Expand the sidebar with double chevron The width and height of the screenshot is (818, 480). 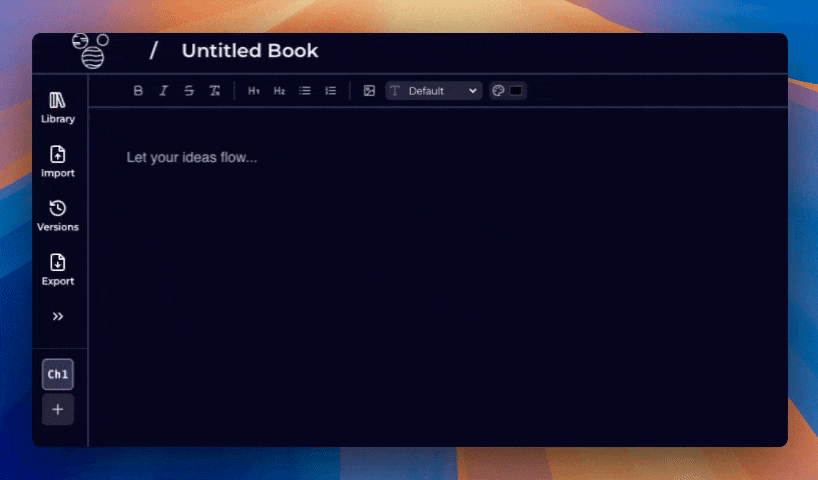tap(58, 316)
